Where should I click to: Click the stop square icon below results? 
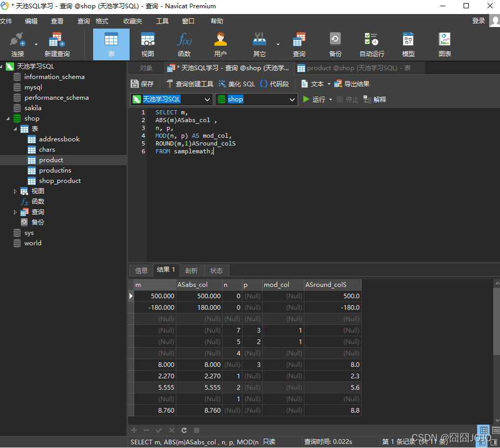pos(197,430)
